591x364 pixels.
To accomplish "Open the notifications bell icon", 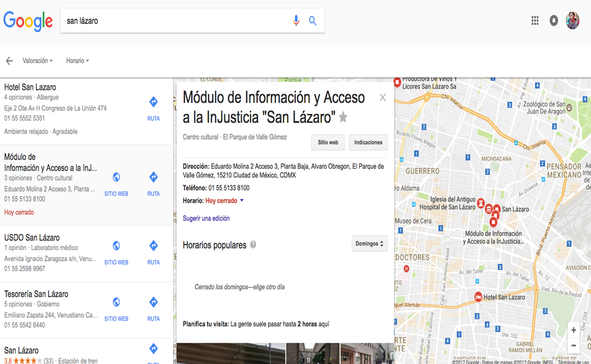I will tap(553, 20).
